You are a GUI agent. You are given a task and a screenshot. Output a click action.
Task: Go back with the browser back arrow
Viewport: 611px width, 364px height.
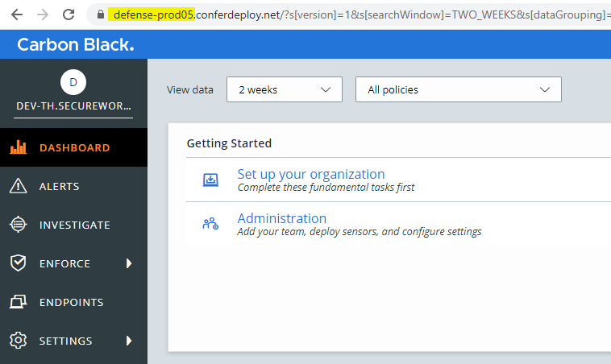point(17,14)
